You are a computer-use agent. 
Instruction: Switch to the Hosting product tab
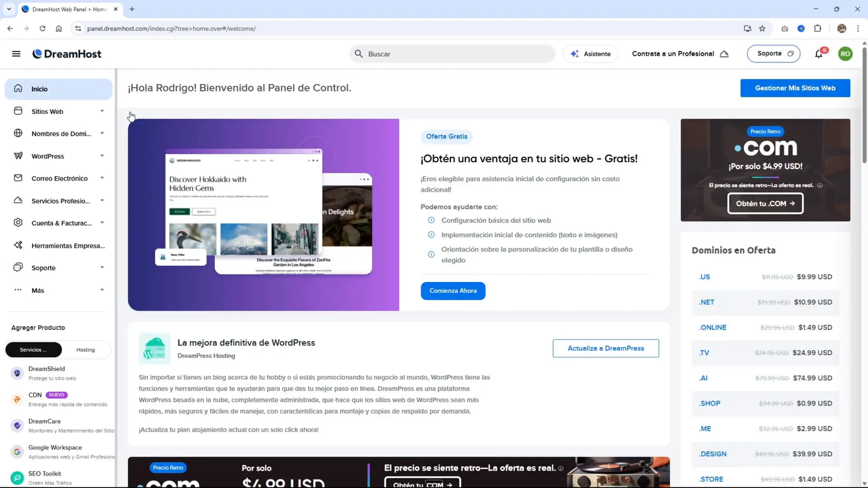click(x=86, y=350)
